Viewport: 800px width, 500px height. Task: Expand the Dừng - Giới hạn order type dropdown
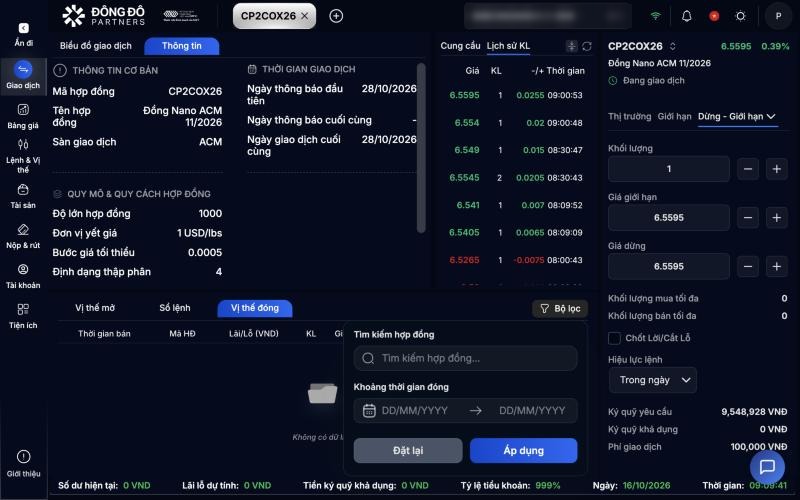[x=737, y=117]
